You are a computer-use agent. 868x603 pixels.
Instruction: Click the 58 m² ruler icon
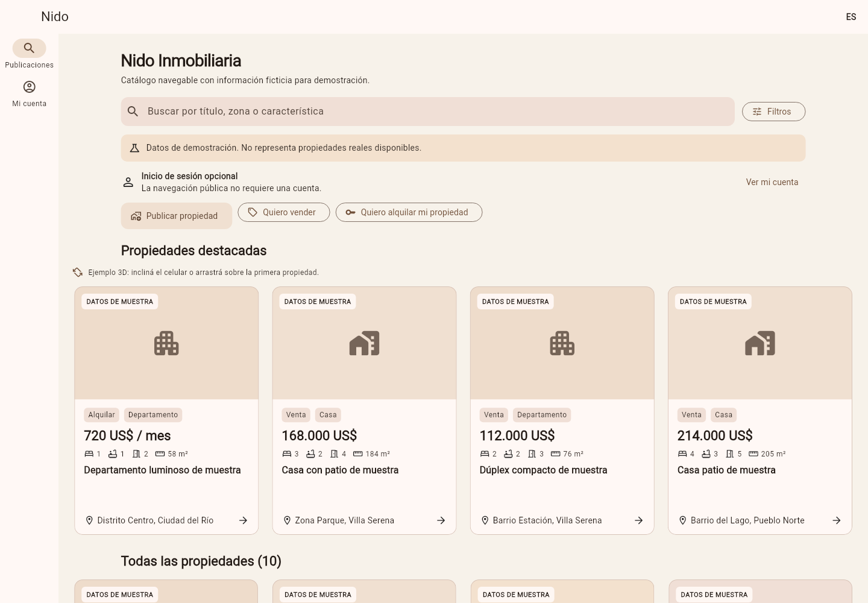pyautogui.click(x=160, y=454)
